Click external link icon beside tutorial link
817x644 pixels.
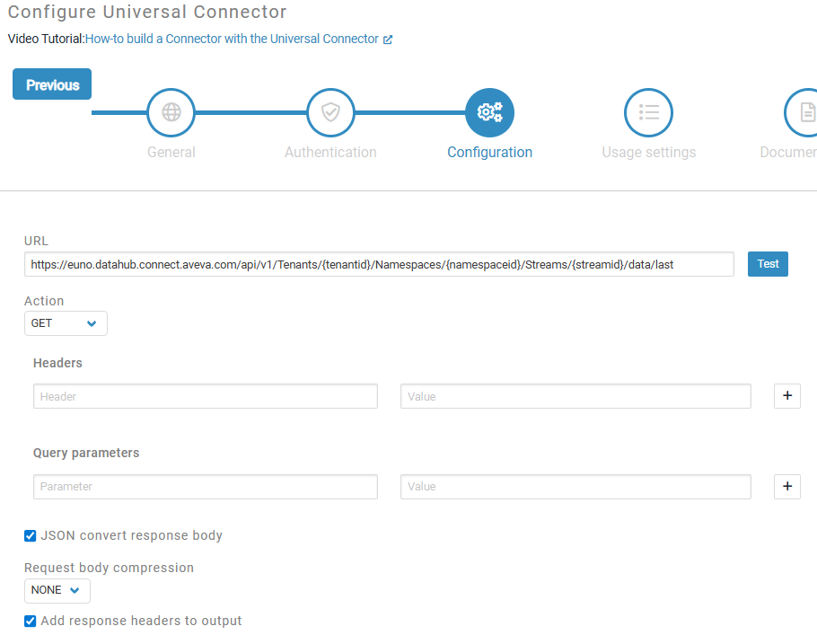click(x=388, y=40)
